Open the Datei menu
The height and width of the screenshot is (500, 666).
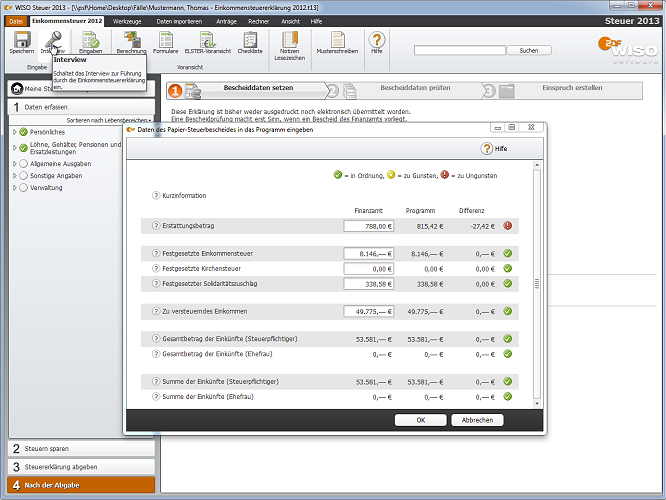point(16,21)
